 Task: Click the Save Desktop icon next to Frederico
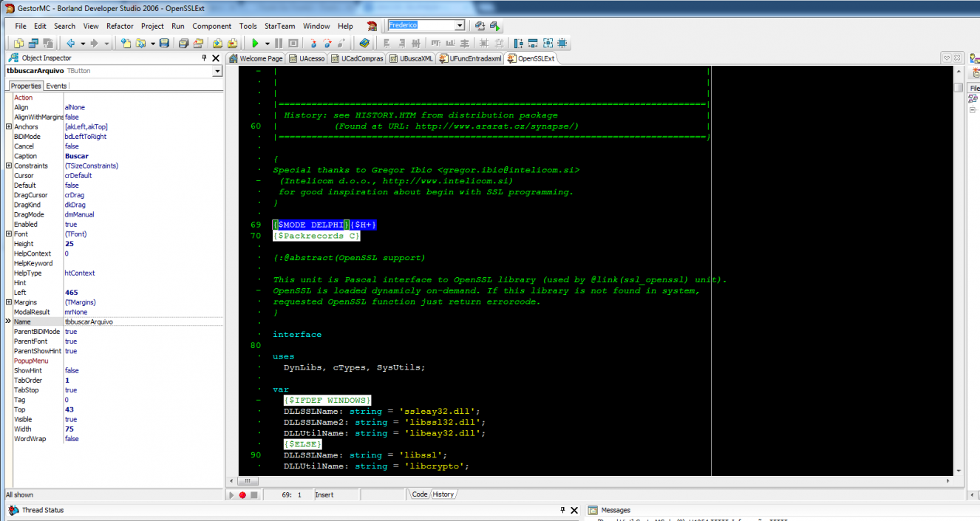click(x=480, y=25)
